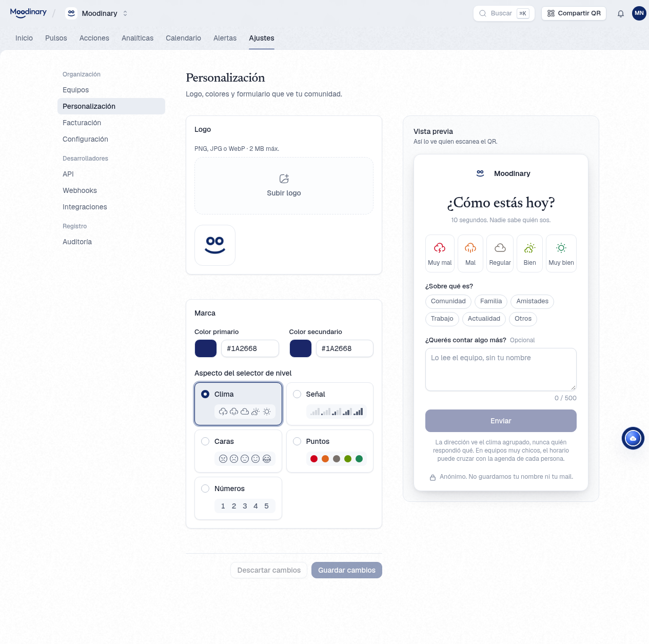
Task: Go to the Inicio tab
Action: coord(24,38)
